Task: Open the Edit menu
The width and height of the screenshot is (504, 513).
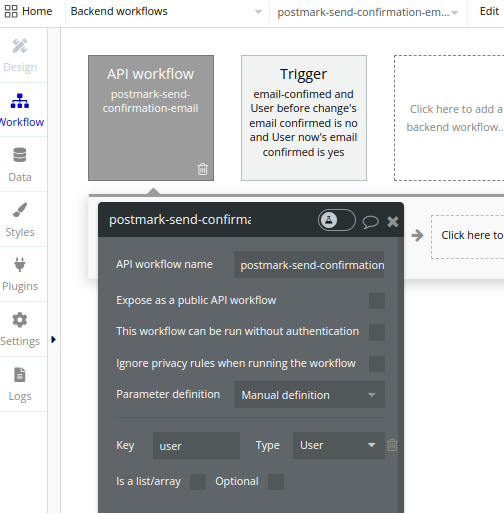Action: (489, 11)
